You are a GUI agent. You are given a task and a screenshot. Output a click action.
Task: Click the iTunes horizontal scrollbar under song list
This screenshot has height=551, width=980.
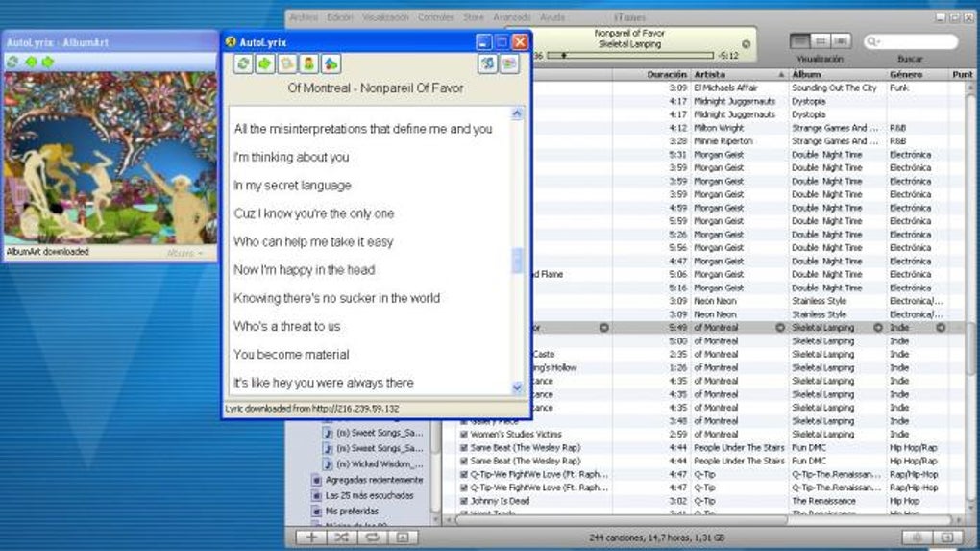pyautogui.click(x=622, y=519)
